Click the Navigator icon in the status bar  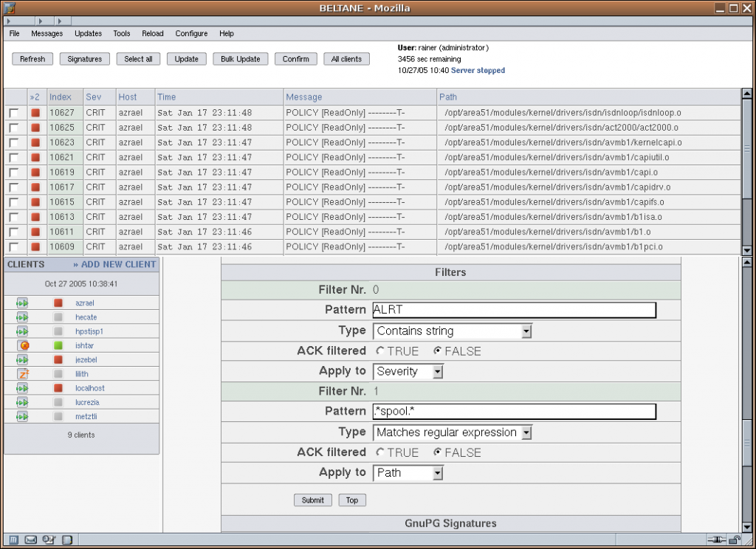(14, 540)
